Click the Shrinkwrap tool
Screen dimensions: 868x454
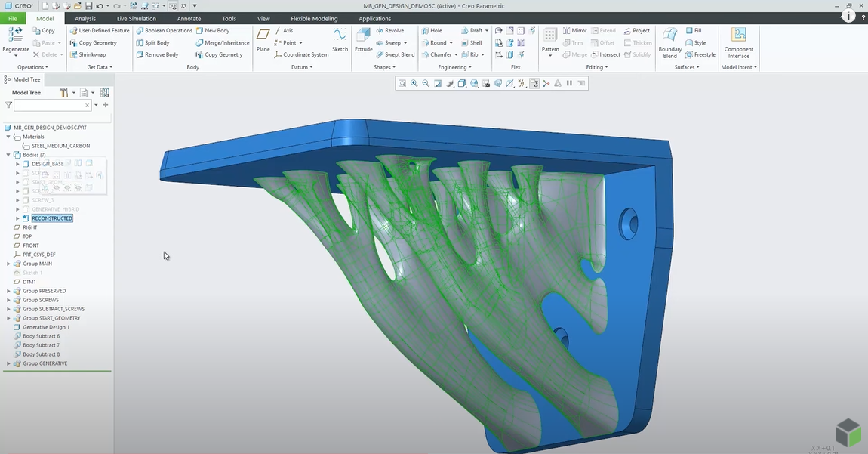coord(88,55)
